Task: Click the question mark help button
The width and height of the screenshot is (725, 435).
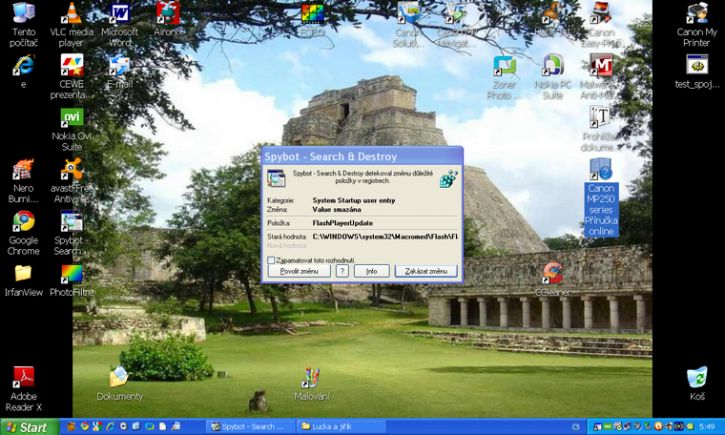Action: coord(342,271)
